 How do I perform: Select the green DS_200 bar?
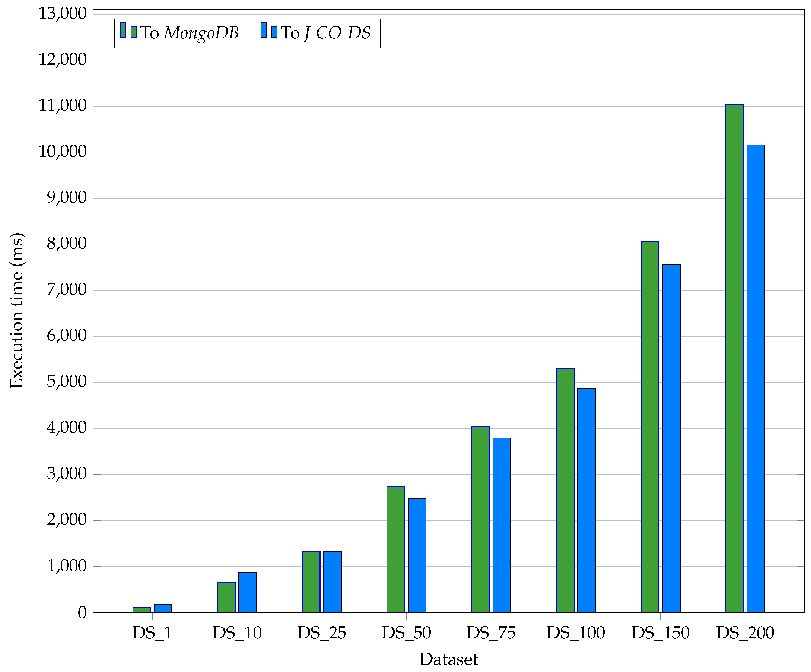735,358
